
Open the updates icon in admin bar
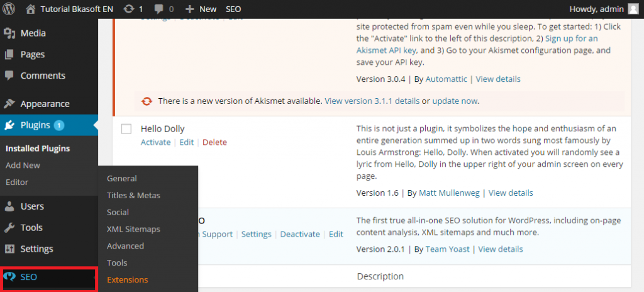click(x=128, y=9)
